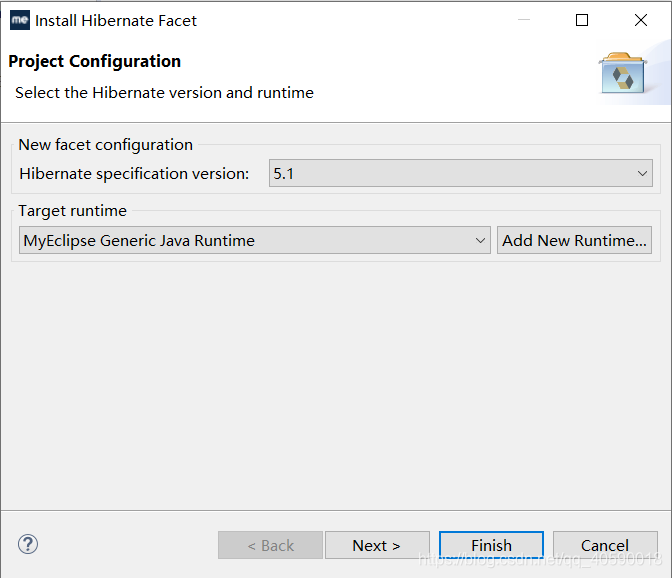672x578 pixels.
Task: Open the Target runtime dropdown
Action: coord(255,240)
